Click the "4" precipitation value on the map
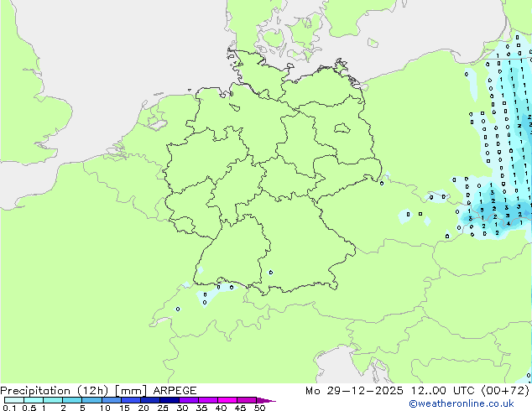 509,224
